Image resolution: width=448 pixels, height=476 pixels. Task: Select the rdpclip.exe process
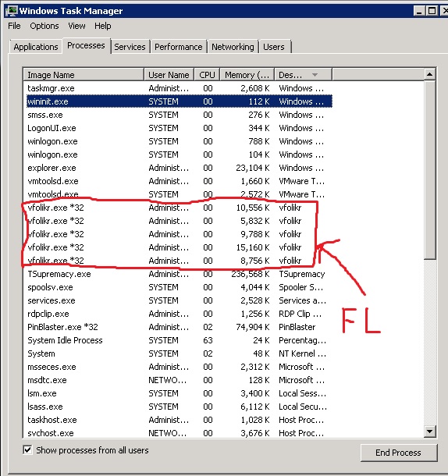coord(178,314)
